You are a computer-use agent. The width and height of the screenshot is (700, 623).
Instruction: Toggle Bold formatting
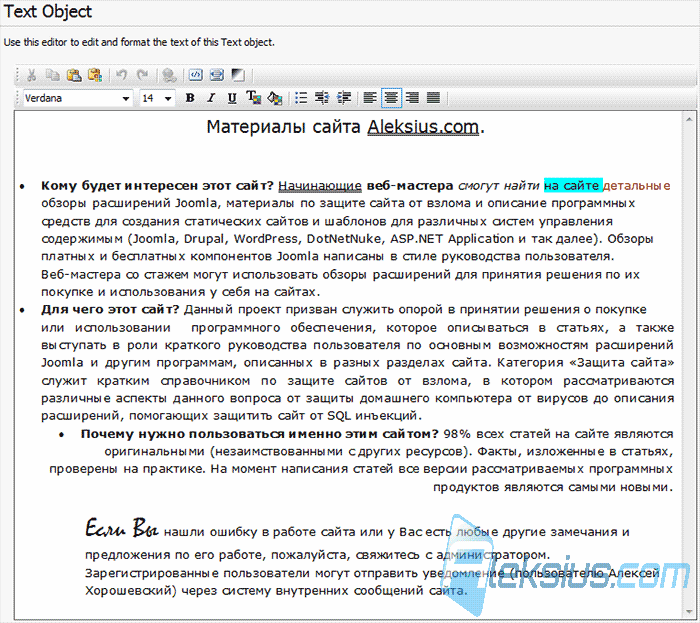click(190, 98)
